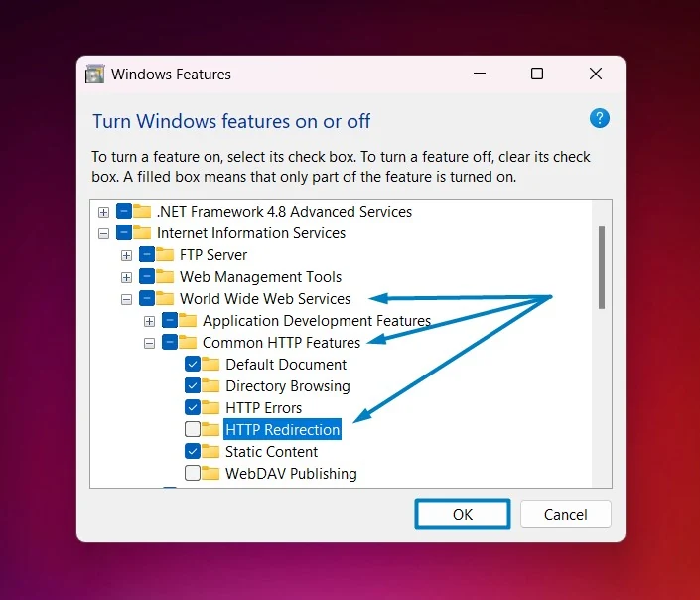The width and height of the screenshot is (700, 600).
Task: Expand the Application Development Features node
Action: pyautogui.click(x=149, y=321)
